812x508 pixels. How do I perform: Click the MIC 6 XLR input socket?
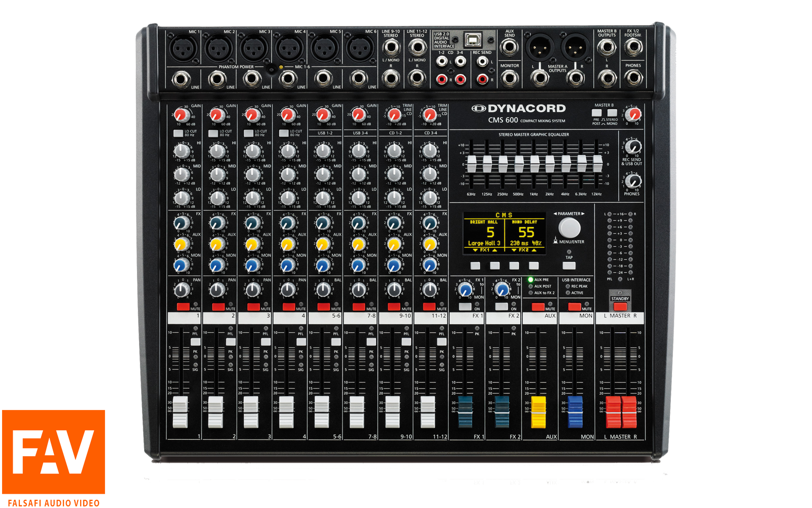pyautogui.click(x=360, y=49)
